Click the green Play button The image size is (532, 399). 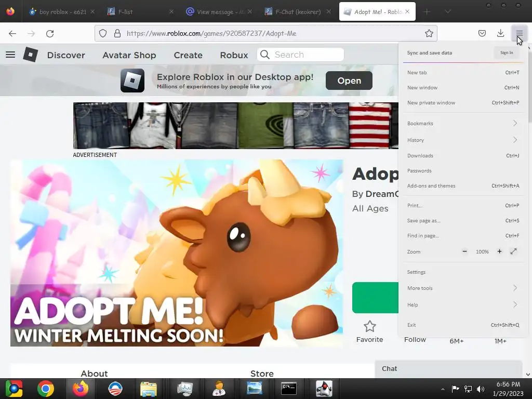(375, 298)
